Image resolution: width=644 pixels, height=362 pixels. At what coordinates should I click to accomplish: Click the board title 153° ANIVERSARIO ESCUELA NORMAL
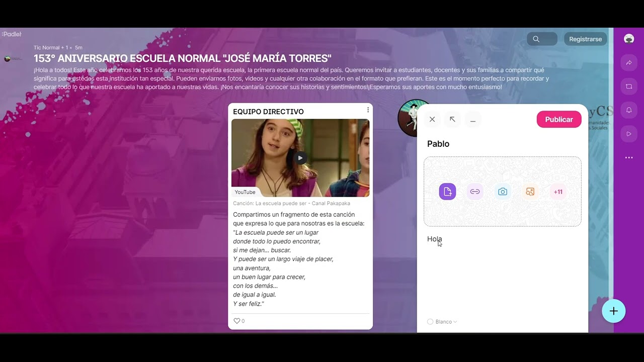(183, 58)
